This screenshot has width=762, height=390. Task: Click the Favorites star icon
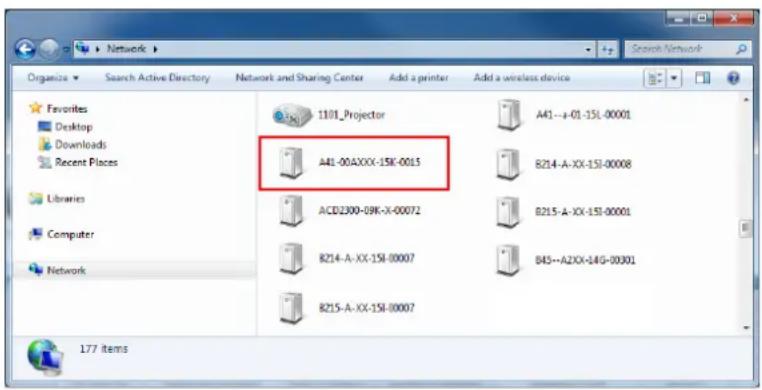(x=35, y=108)
